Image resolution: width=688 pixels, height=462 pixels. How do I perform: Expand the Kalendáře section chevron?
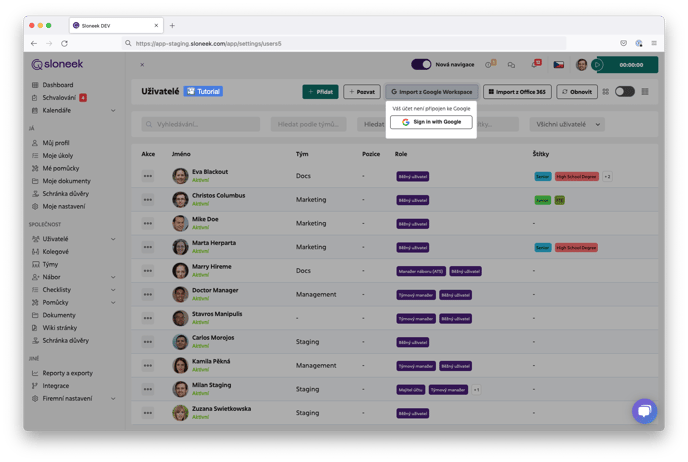point(113,111)
